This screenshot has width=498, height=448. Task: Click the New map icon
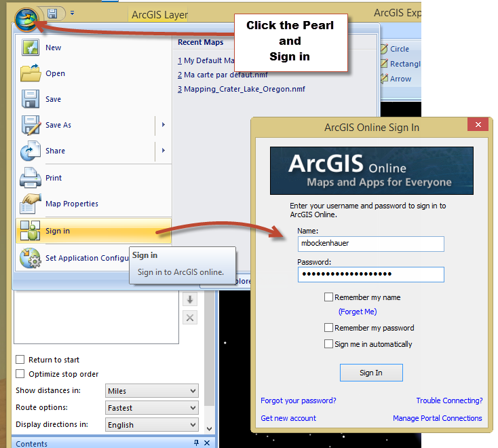point(31,48)
